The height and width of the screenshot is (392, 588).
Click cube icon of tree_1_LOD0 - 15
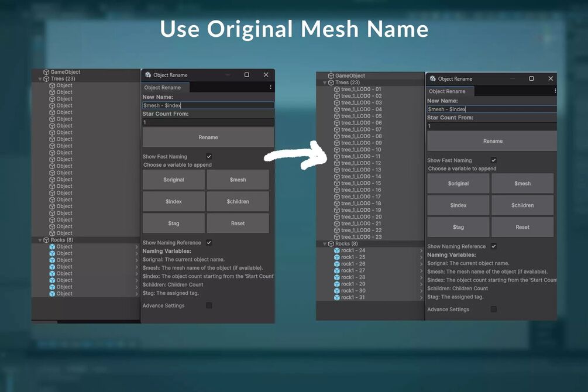pyautogui.click(x=337, y=184)
